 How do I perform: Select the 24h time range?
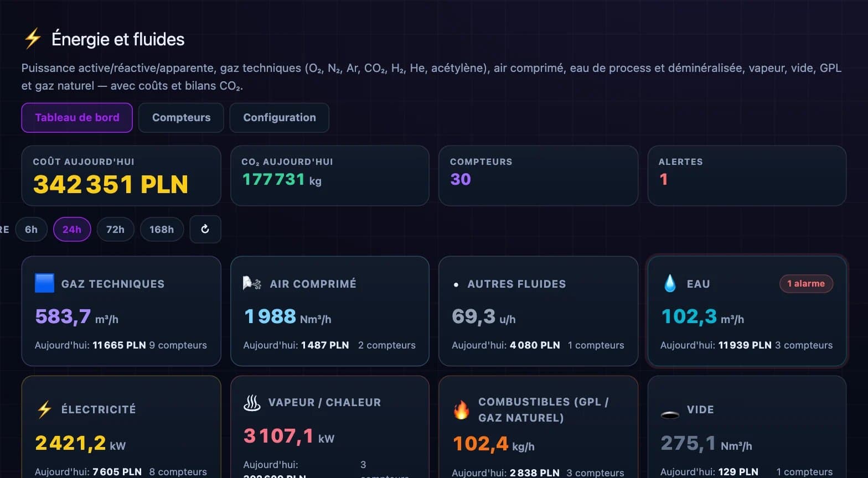coord(72,229)
